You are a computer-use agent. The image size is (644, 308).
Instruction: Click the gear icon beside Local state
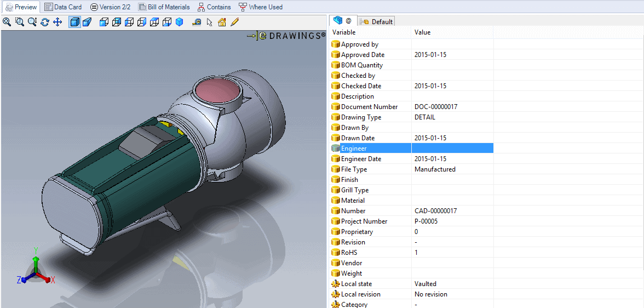click(336, 284)
